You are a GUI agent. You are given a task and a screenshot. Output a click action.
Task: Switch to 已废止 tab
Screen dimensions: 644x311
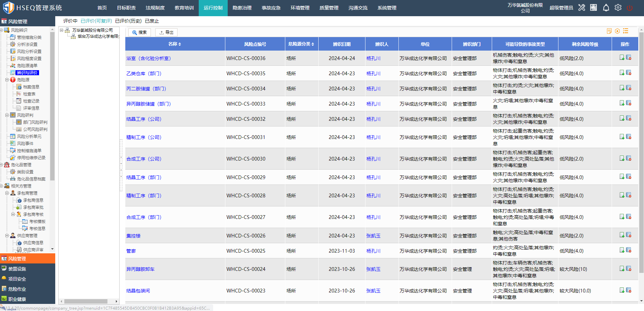click(x=152, y=21)
